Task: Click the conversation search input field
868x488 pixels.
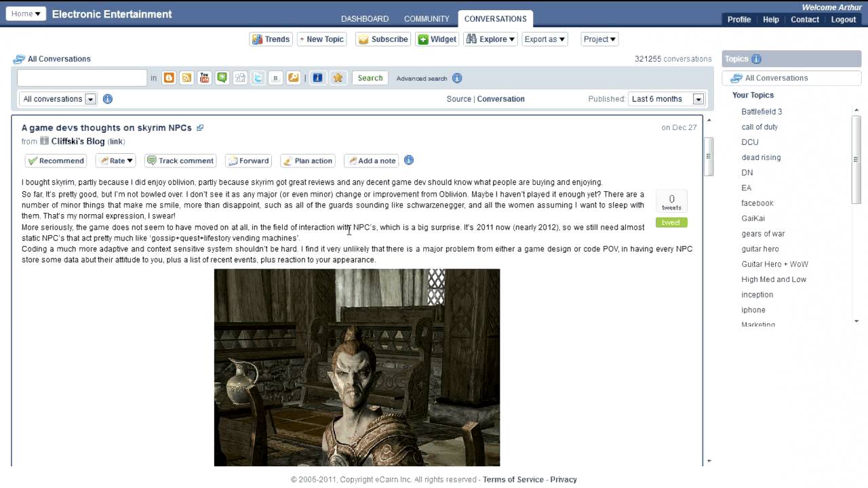Action: pyautogui.click(x=82, y=78)
